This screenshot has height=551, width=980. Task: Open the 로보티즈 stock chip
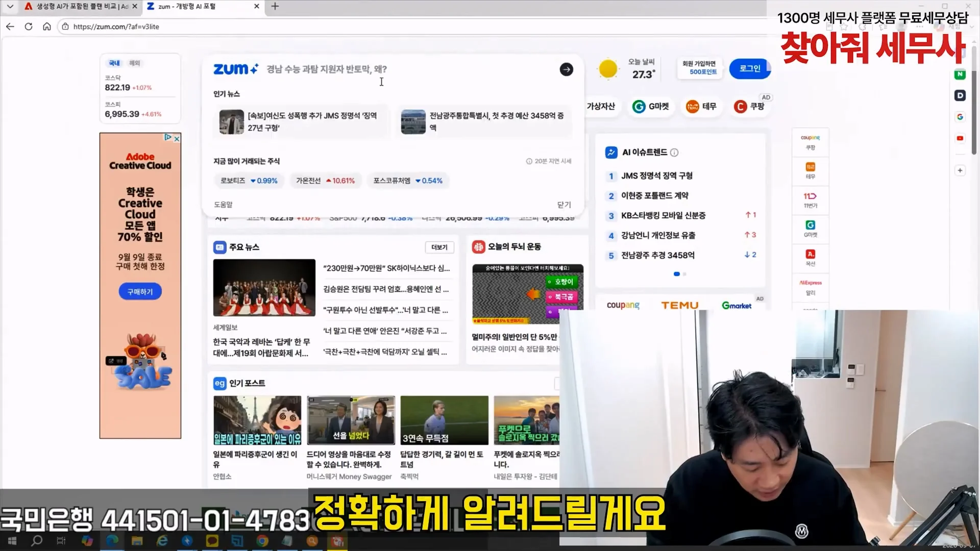(249, 181)
